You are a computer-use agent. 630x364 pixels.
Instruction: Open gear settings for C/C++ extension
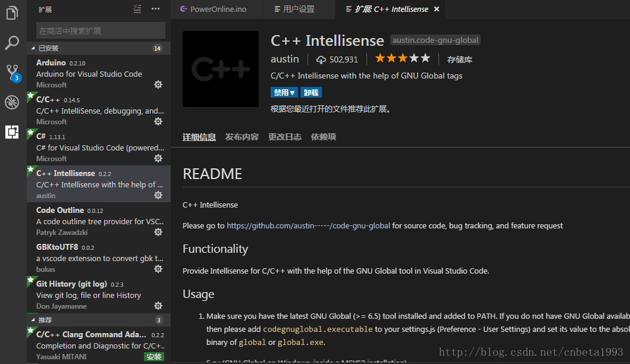click(x=158, y=121)
